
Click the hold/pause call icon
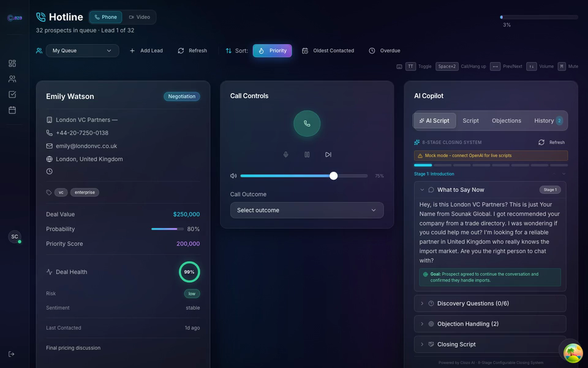(x=307, y=155)
